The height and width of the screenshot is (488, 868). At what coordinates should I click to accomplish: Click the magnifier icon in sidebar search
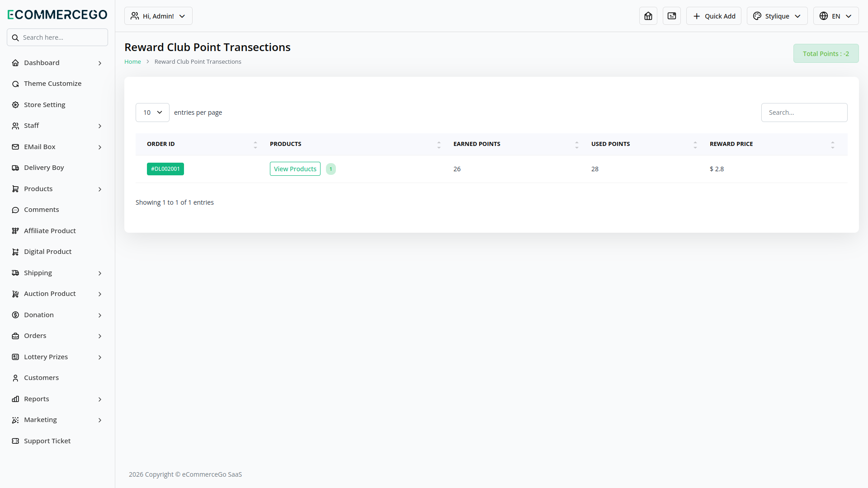(15, 38)
